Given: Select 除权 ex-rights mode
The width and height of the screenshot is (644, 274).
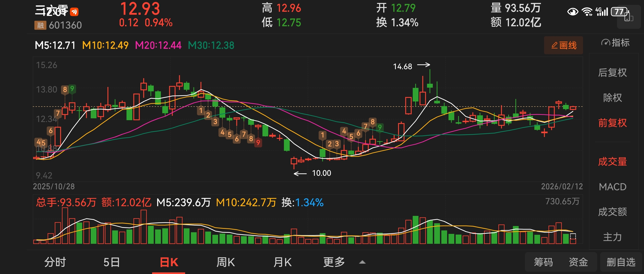Looking at the screenshot, I should coord(612,98).
